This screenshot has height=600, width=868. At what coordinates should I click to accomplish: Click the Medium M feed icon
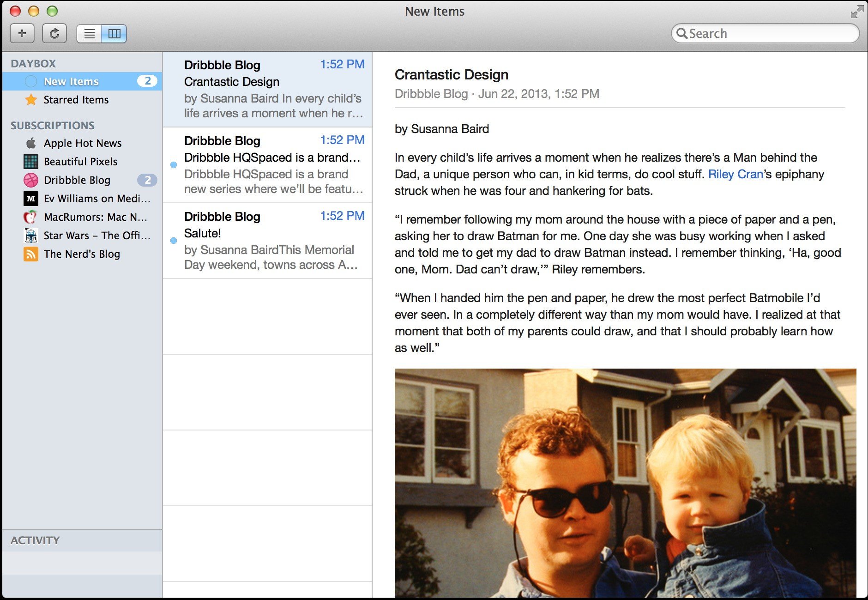[x=31, y=199]
